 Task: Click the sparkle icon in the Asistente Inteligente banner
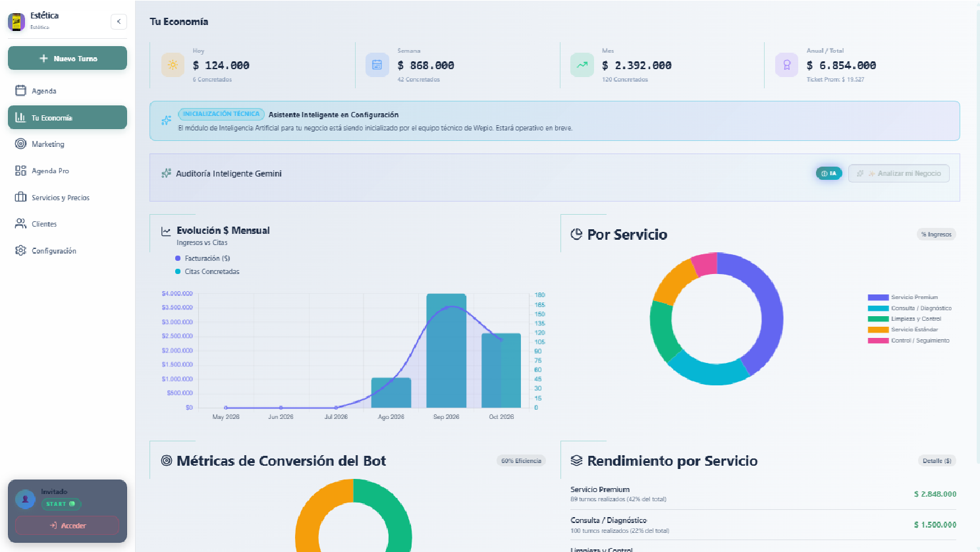(x=166, y=121)
